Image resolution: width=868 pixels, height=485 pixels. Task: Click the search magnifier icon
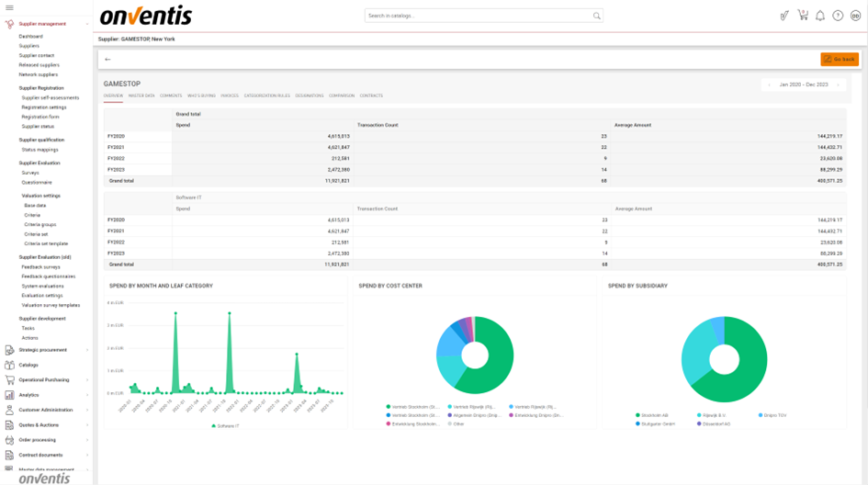[x=597, y=16]
